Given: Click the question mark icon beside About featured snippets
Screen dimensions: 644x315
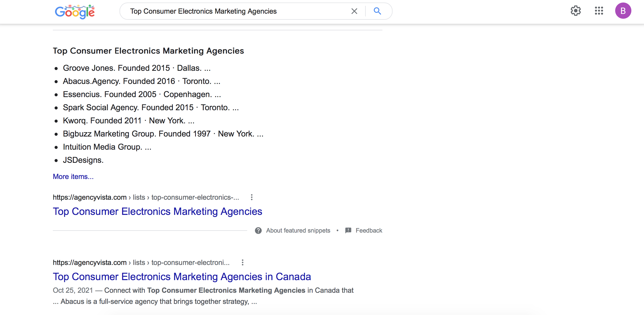Looking at the screenshot, I should click(x=258, y=231).
